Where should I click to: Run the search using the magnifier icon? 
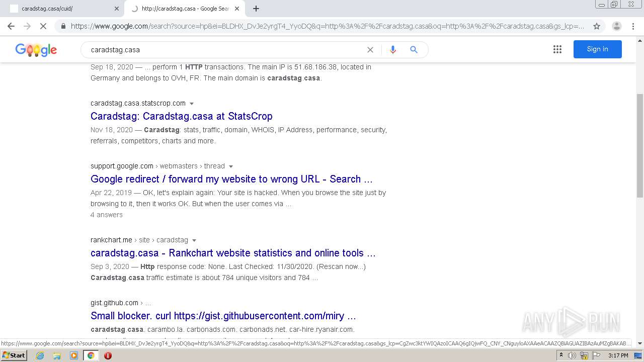[x=414, y=50]
